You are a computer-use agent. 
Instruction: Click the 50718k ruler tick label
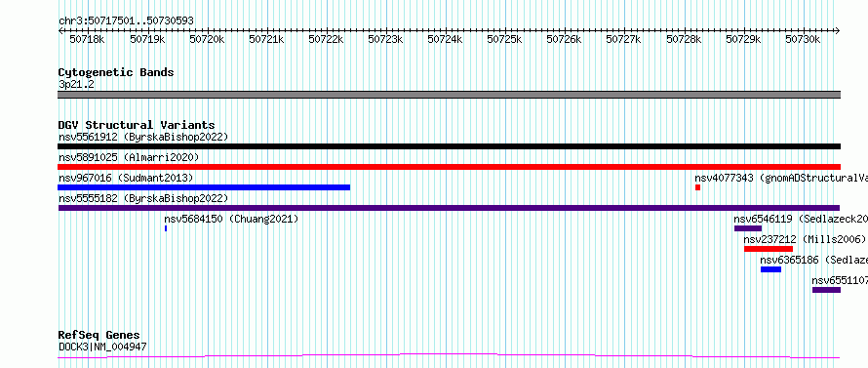pyautogui.click(x=87, y=39)
